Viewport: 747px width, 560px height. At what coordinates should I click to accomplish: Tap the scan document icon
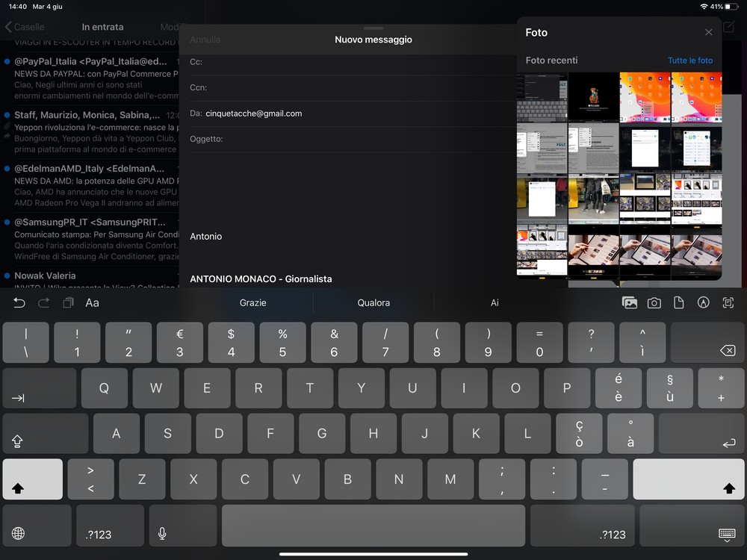click(x=728, y=303)
